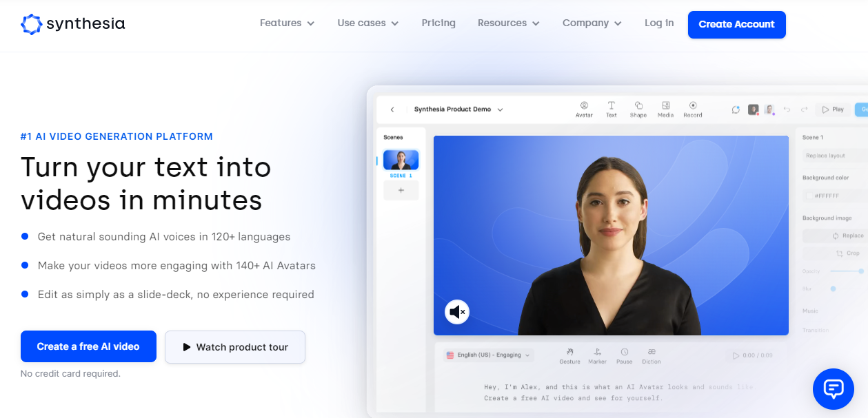This screenshot has height=418, width=868.
Task: Open the English (US) - Engaging voice dropdown
Action: pos(489,355)
